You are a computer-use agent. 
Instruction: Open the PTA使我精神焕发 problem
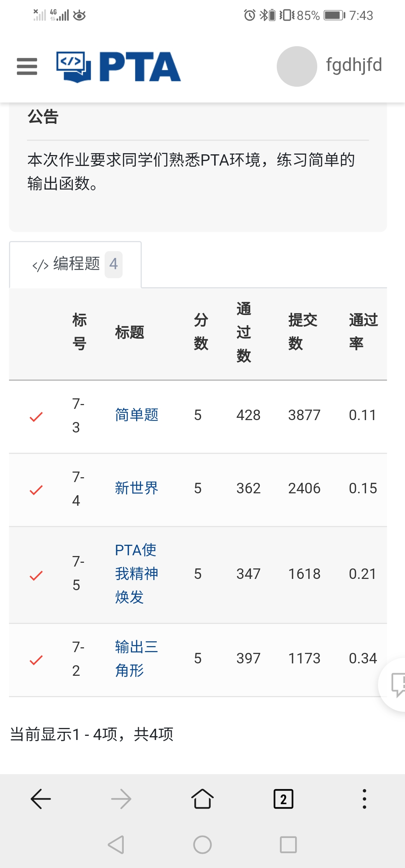(x=136, y=573)
